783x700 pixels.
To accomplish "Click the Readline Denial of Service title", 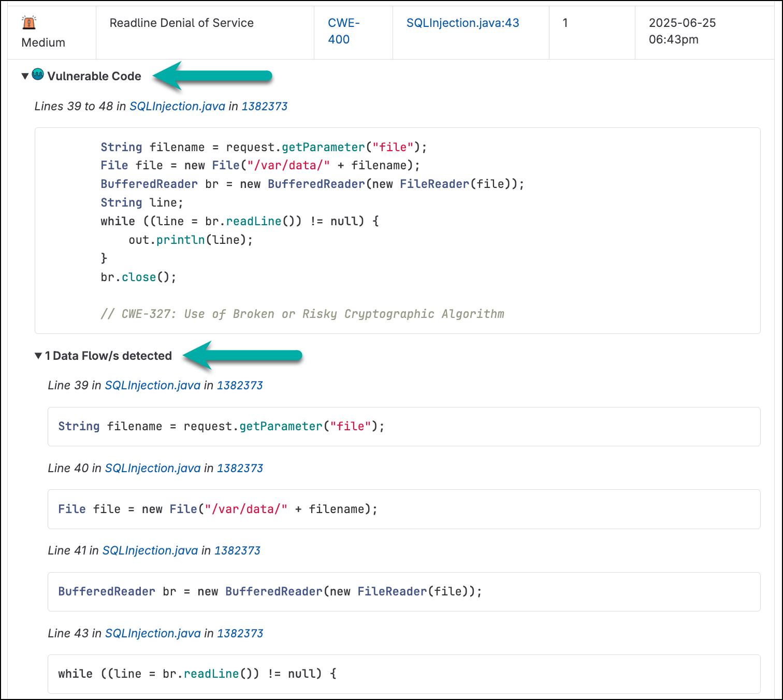I will (x=181, y=23).
